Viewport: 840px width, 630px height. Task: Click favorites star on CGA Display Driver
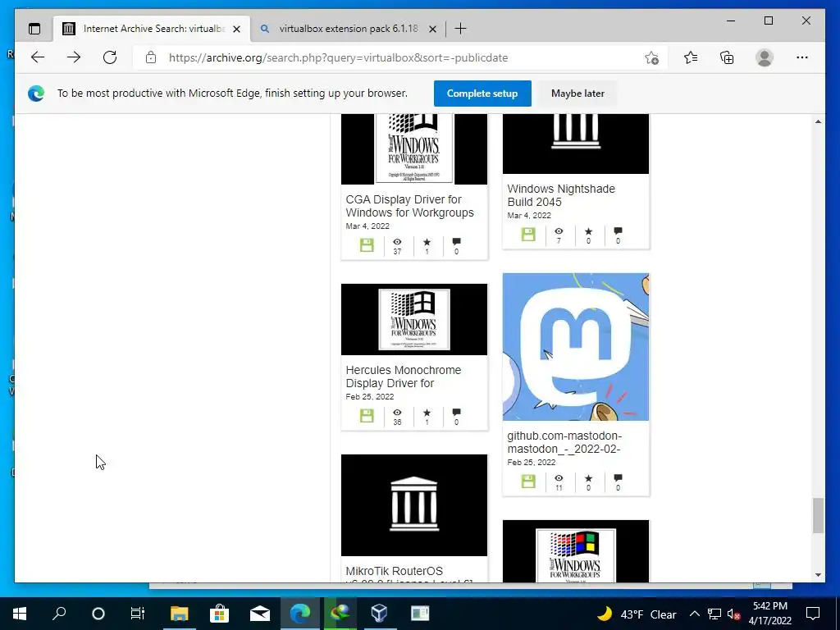[427, 242]
